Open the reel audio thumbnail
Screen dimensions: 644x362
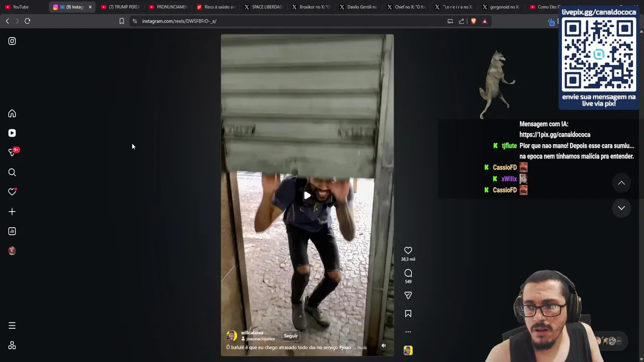click(x=408, y=350)
